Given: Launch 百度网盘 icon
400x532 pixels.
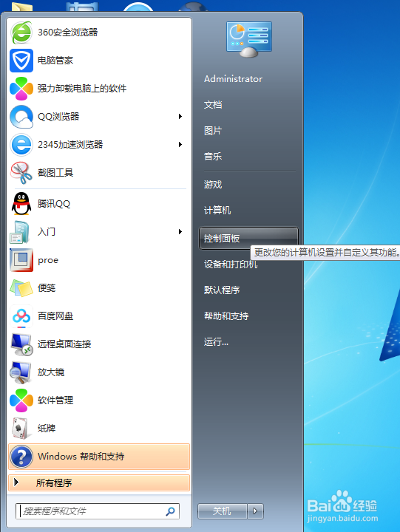Looking at the screenshot, I should tap(21, 316).
